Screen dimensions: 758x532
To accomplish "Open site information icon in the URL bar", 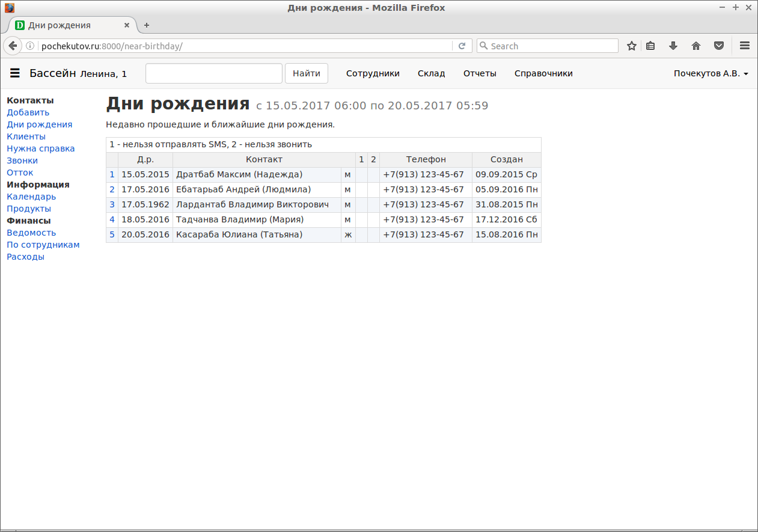I will click(30, 46).
